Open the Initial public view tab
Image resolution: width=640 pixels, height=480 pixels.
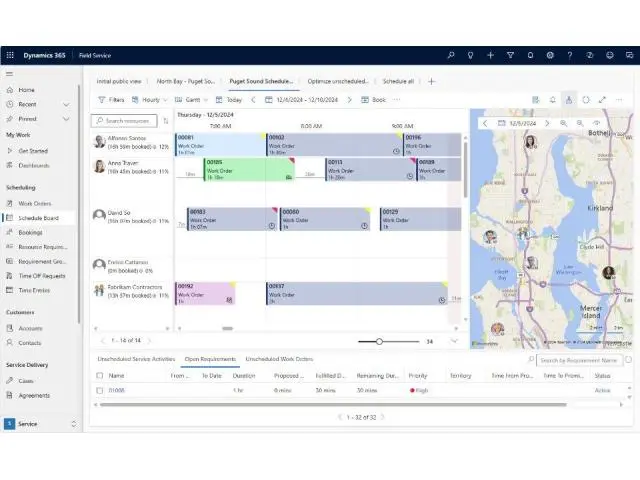(119, 81)
